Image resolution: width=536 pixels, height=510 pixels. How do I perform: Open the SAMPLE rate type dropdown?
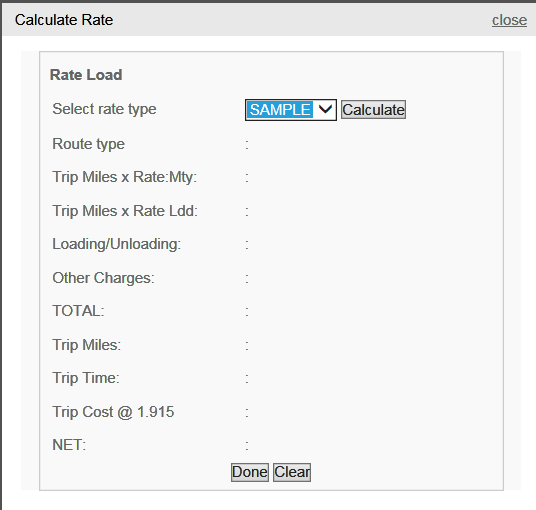pyautogui.click(x=291, y=110)
